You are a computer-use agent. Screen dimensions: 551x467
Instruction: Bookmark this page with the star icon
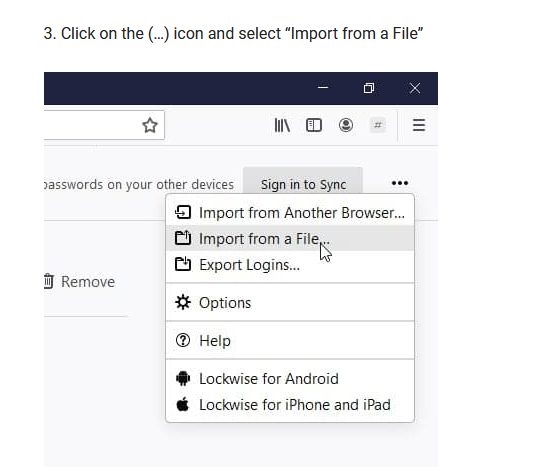coord(150,125)
